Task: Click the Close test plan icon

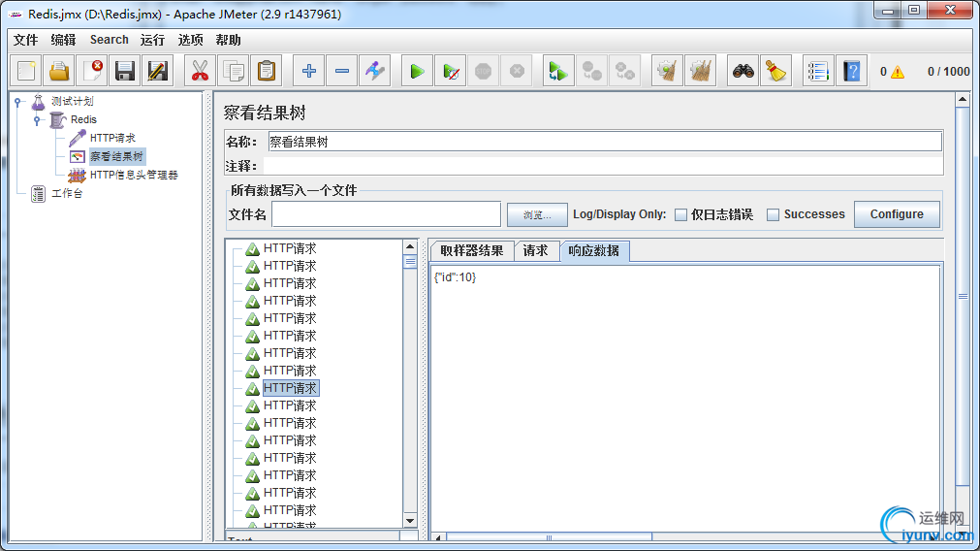Action: 92,71
